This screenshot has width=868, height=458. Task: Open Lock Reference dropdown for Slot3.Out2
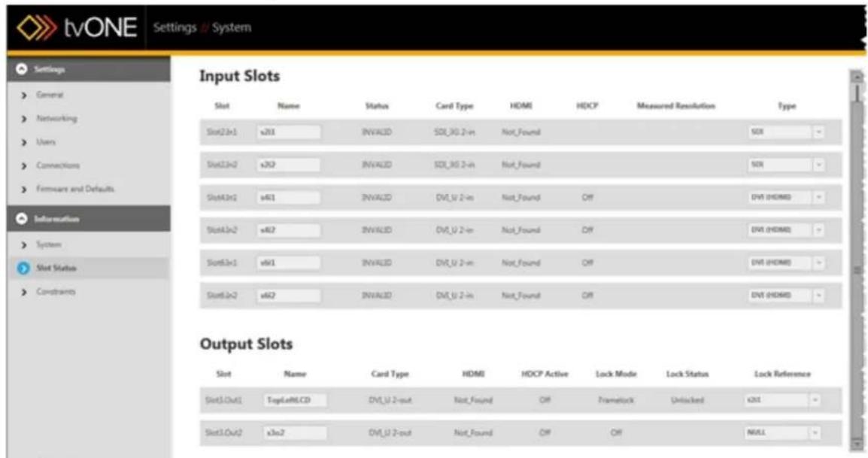pos(782,432)
